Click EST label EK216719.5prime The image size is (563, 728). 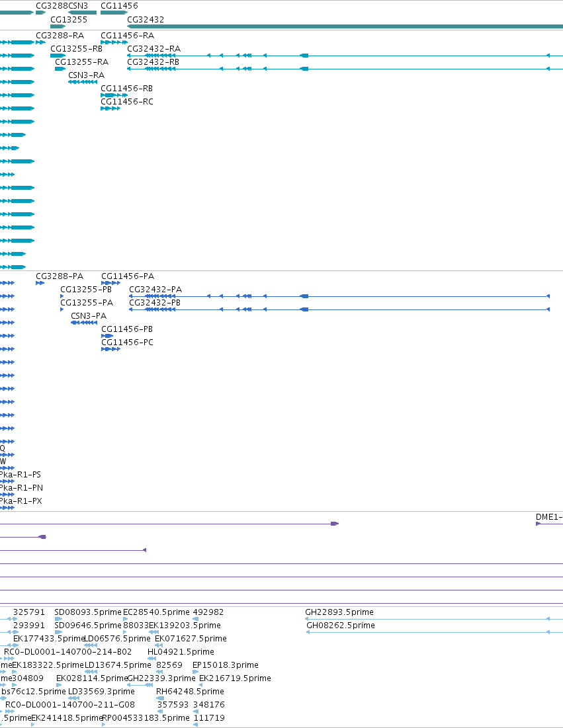[235, 678]
